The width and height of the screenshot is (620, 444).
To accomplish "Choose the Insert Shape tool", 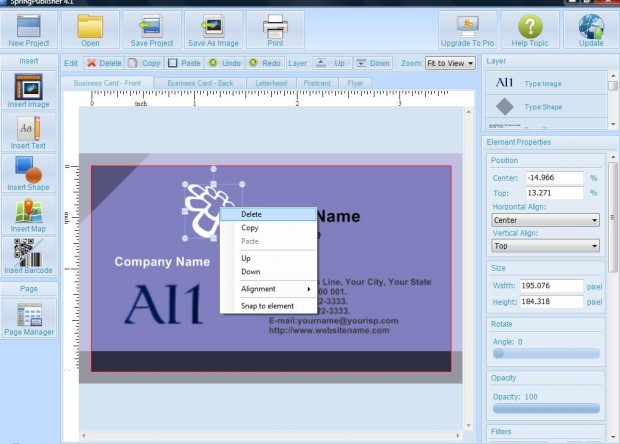I will (28, 174).
